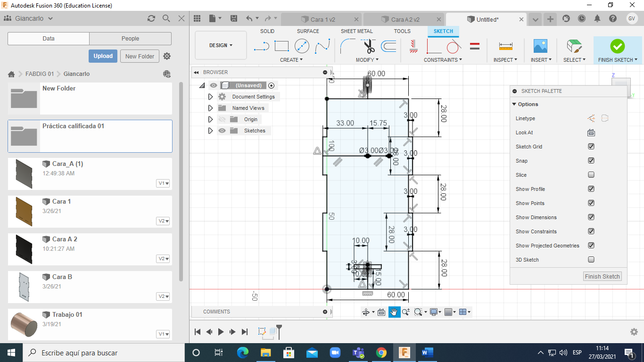
Task: Select the Line sketch tool
Action: [x=261, y=46]
